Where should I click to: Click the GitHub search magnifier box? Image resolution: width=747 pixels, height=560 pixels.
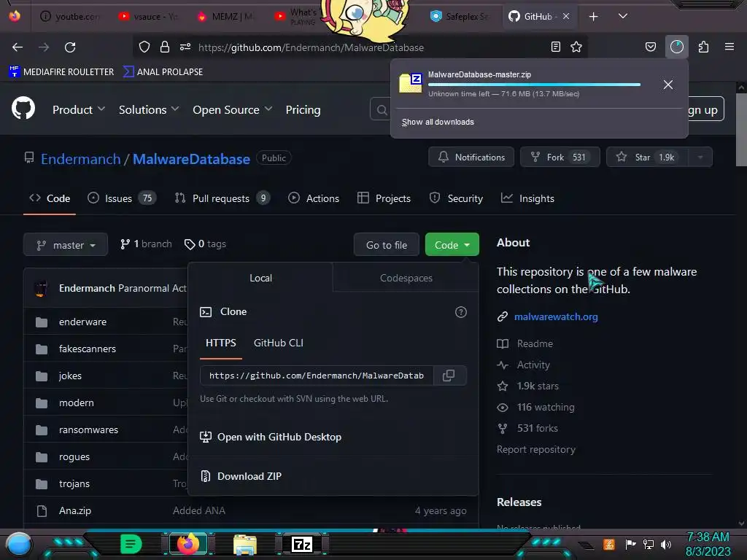(x=381, y=110)
